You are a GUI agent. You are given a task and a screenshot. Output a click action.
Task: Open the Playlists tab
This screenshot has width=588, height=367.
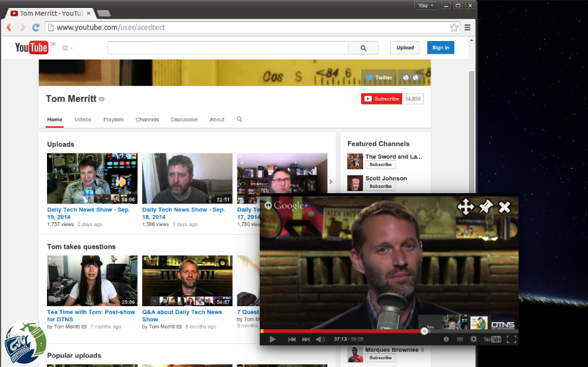[113, 120]
